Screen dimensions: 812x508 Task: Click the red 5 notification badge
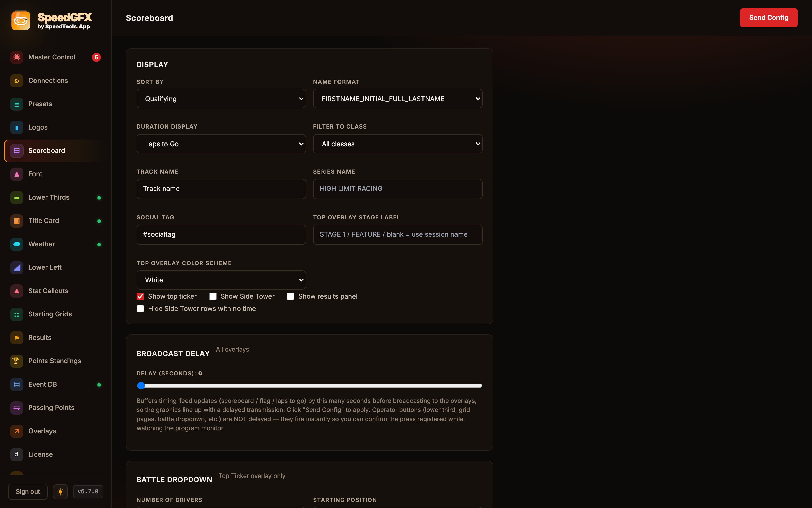click(x=96, y=57)
